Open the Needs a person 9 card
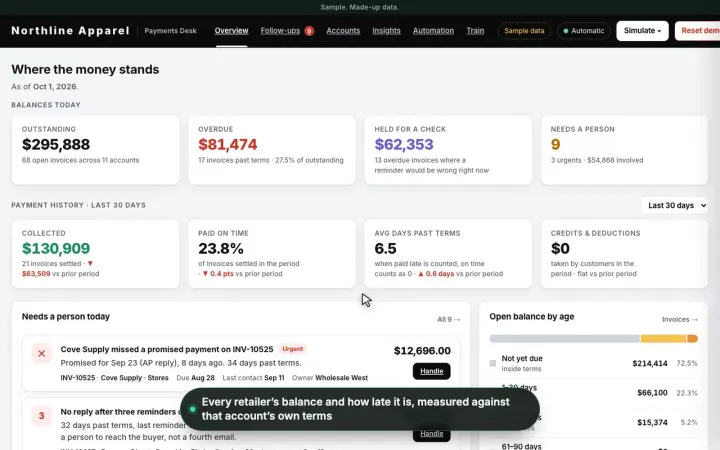Image resolution: width=720 pixels, height=450 pixels. click(x=624, y=150)
